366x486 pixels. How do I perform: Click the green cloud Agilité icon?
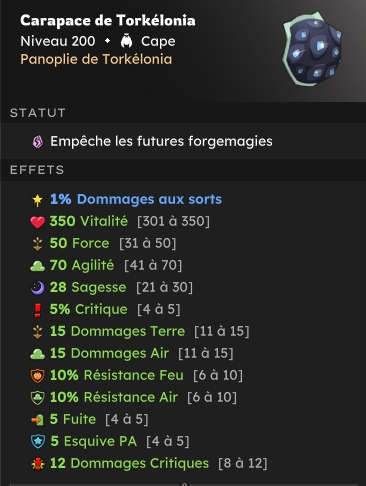(x=37, y=266)
